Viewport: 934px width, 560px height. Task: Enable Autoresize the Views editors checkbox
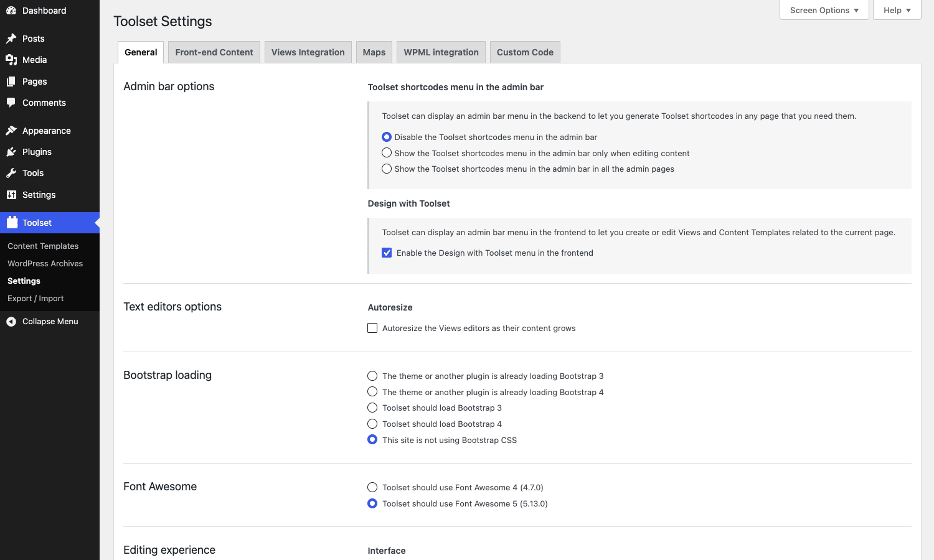point(372,328)
